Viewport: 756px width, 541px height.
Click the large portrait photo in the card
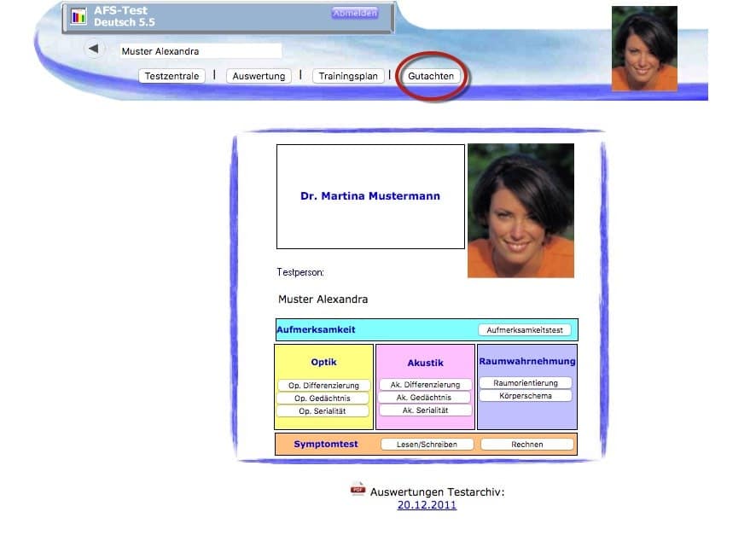(520, 211)
